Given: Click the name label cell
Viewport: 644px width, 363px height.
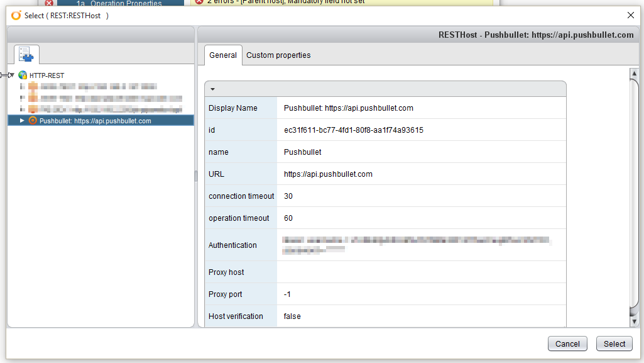Looking at the screenshot, I should tap(241, 152).
